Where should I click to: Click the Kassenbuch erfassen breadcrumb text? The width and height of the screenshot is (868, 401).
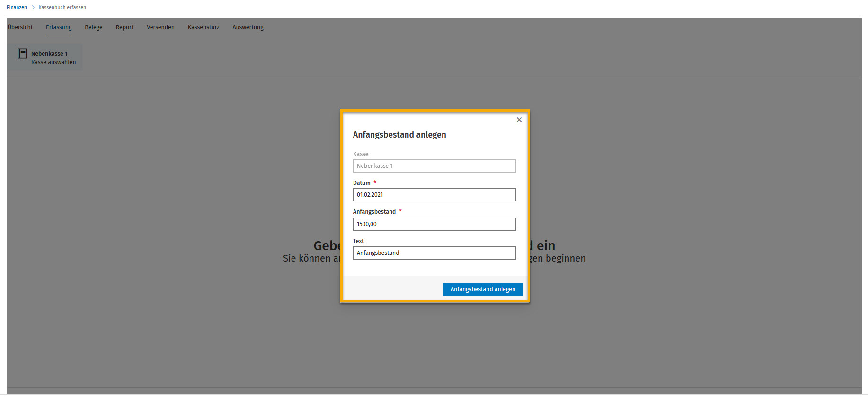62,7
